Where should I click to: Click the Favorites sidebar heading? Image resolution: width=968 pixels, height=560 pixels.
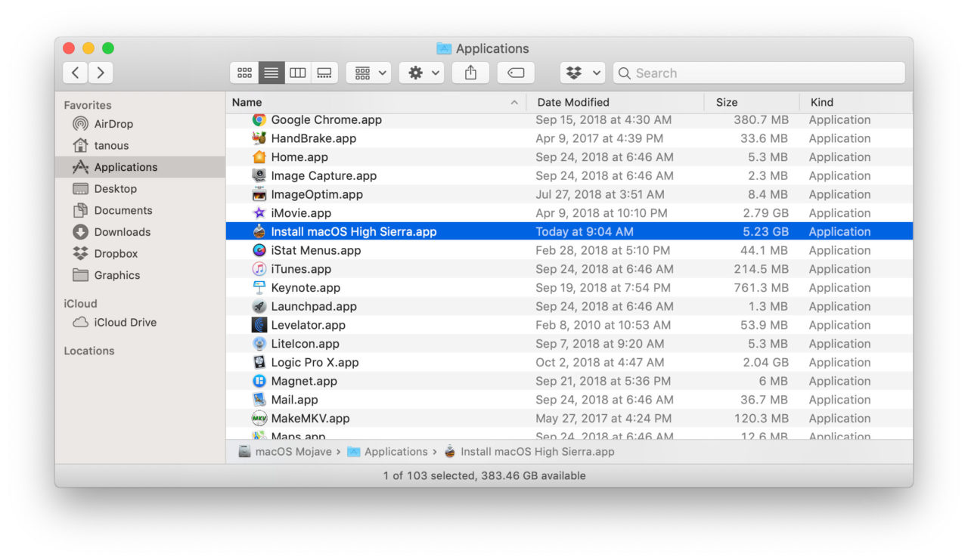coord(88,105)
